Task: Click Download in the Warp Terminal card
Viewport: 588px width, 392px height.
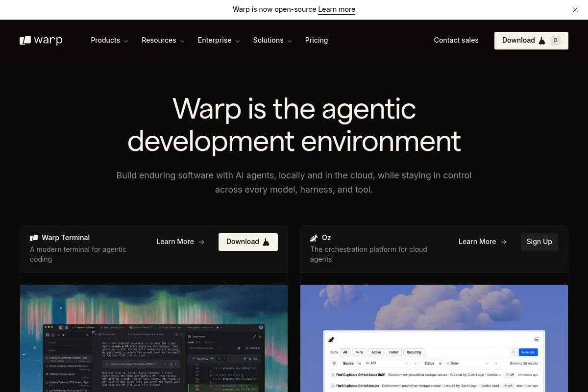Action: (248, 242)
